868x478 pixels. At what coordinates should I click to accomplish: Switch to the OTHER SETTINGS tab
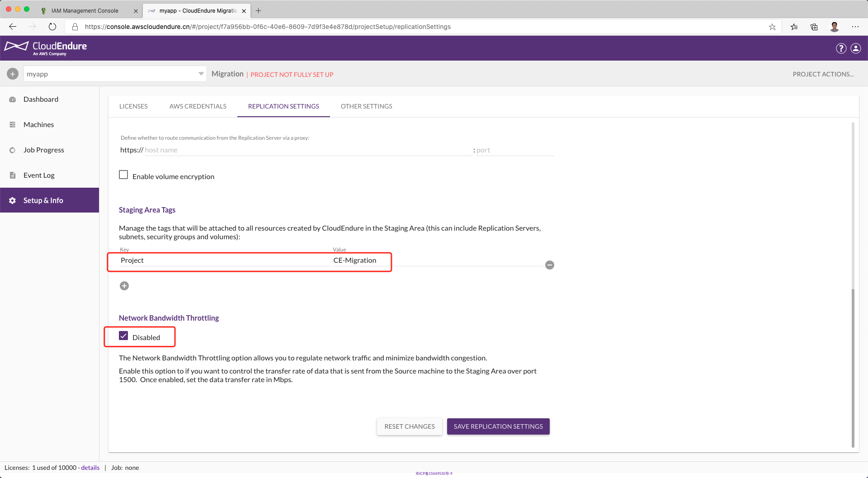366,106
